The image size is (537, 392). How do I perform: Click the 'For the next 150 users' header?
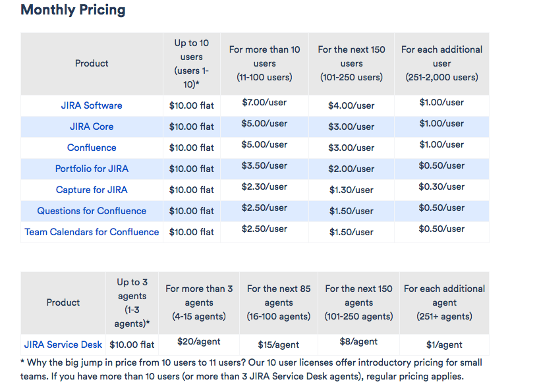pyautogui.click(x=351, y=63)
